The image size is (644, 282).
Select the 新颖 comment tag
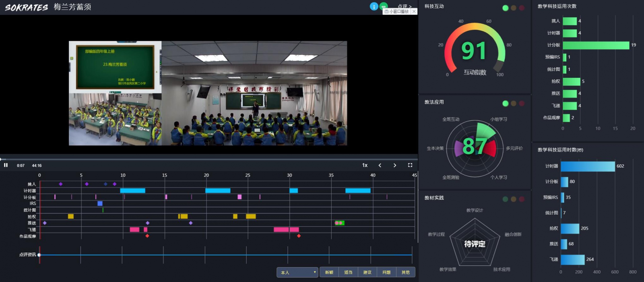(329, 272)
